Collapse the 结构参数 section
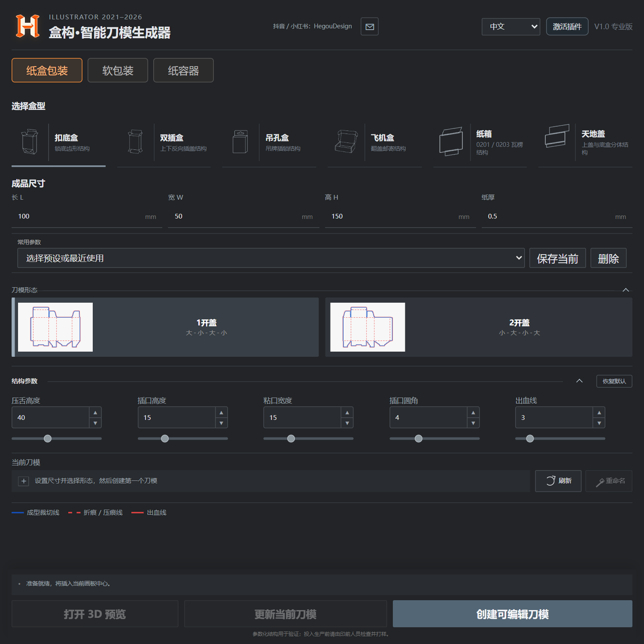Image resolution: width=644 pixels, height=644 pixels. click(x=579, y=381)
